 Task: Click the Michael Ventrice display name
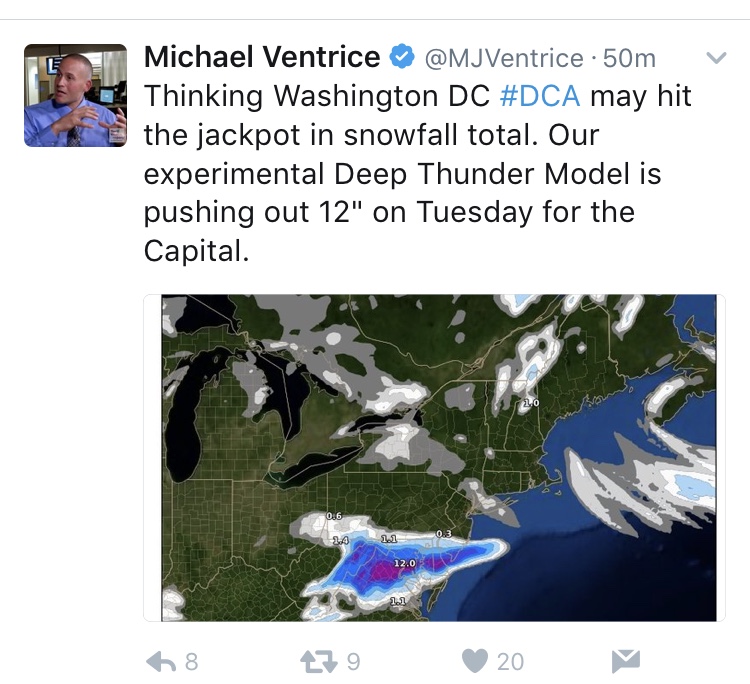(x=262, y=57)
